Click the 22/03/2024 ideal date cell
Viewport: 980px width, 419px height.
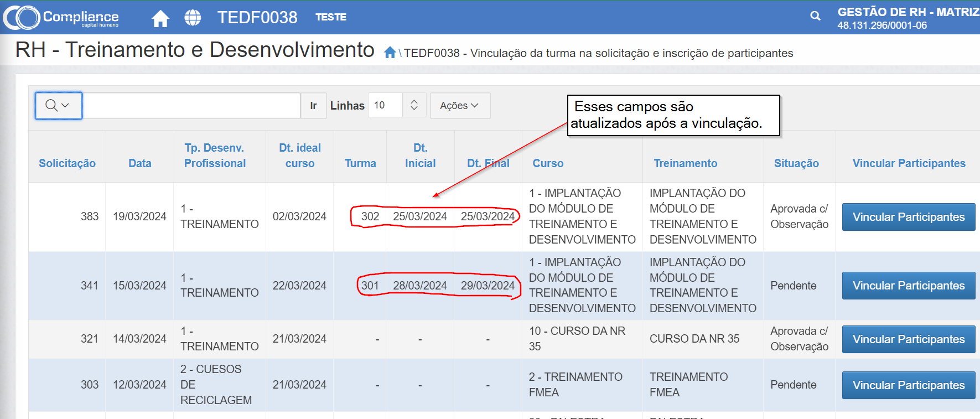click(x=299, y=286)
